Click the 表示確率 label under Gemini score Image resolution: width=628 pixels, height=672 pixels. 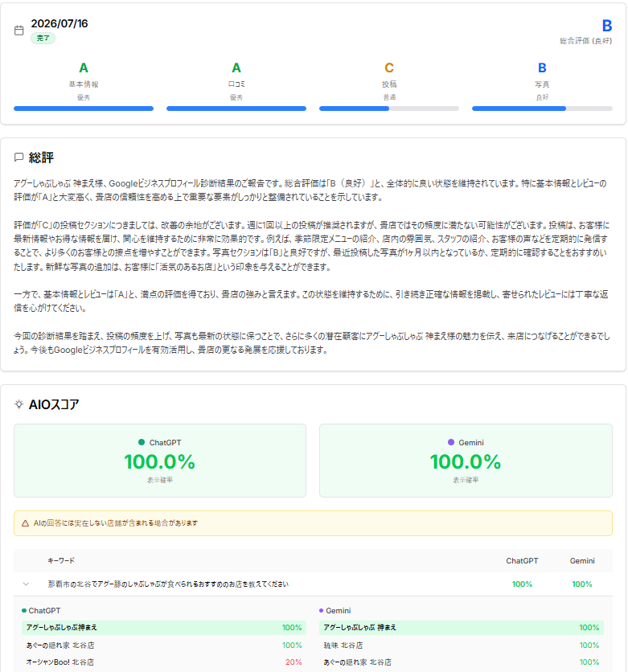466,480
